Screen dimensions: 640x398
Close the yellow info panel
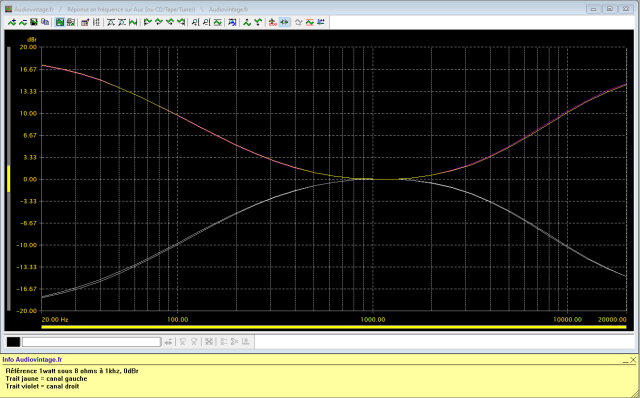tap(633, 360)
